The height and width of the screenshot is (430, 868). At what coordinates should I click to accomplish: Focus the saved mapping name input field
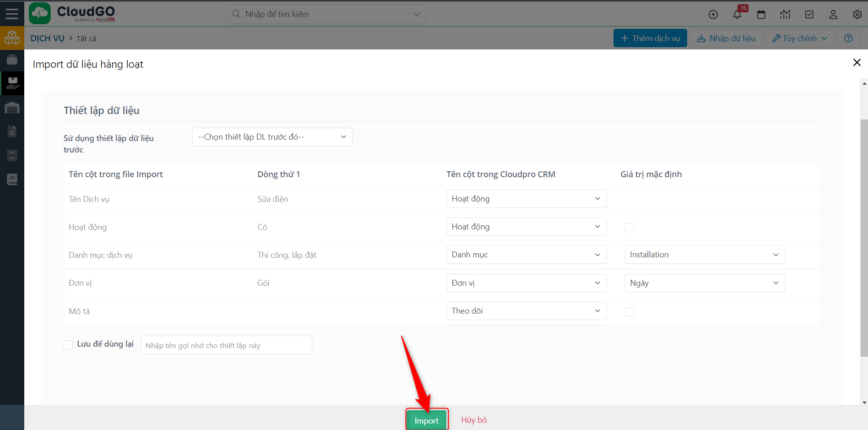click(226, 345)
